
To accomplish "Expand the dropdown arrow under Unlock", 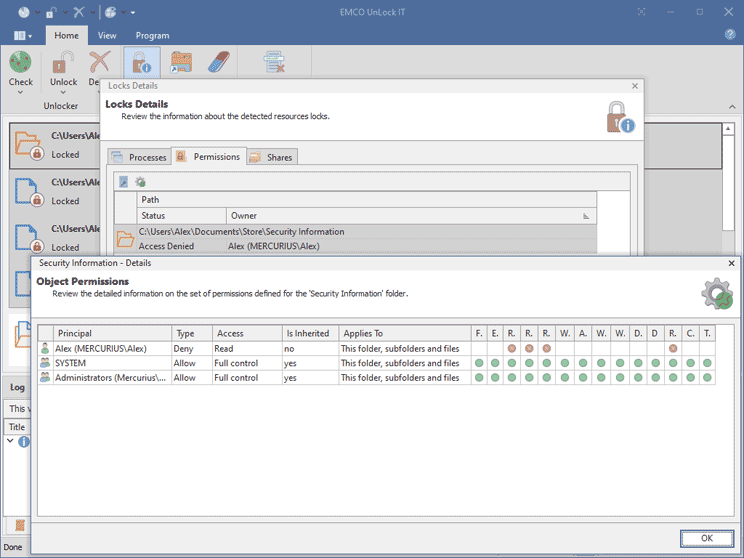I will 63,92.
